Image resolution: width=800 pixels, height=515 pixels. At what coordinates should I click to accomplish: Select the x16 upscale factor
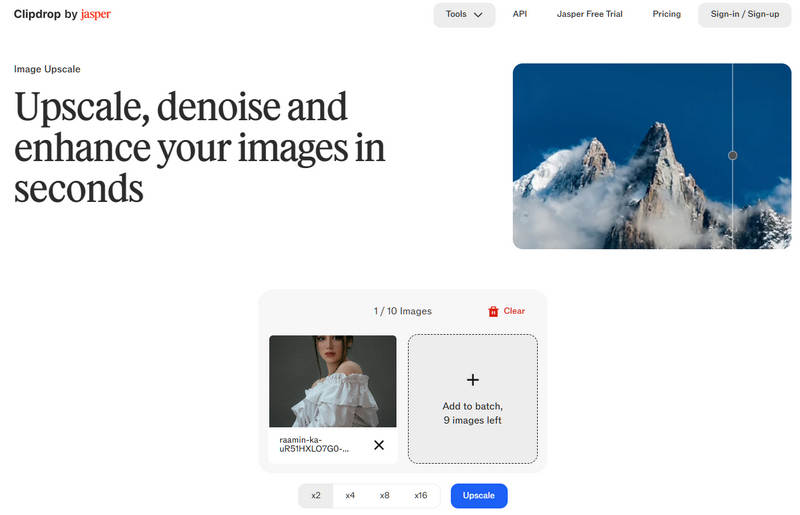420,496
